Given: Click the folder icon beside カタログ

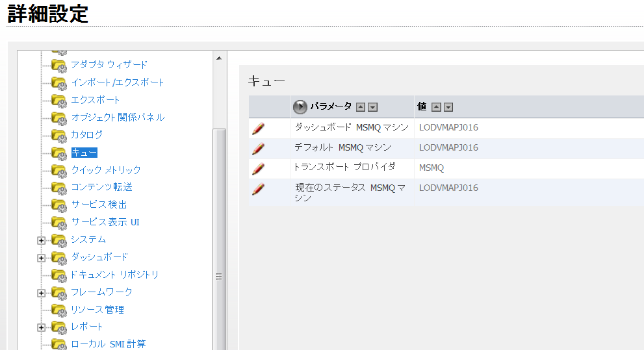Looking at the screenshot, I should (x=59, y=136).
